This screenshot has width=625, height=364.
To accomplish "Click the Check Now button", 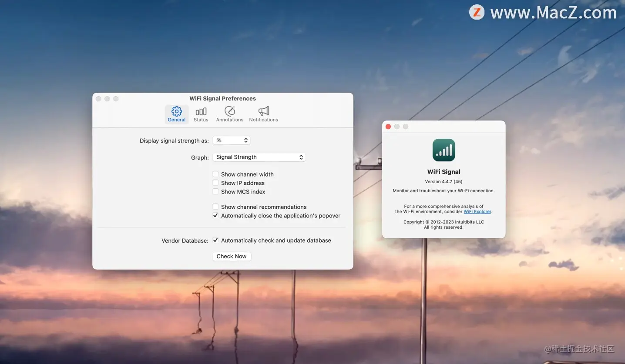I will pyautogui.click(x=232, y=257).
